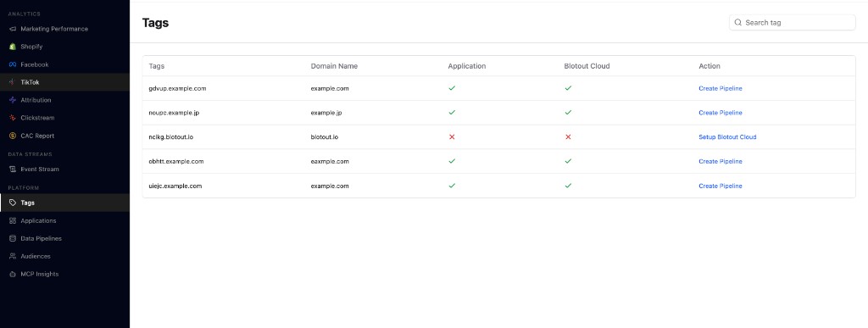Focus the Search tag field
The image size is (868, 328).
793,23
